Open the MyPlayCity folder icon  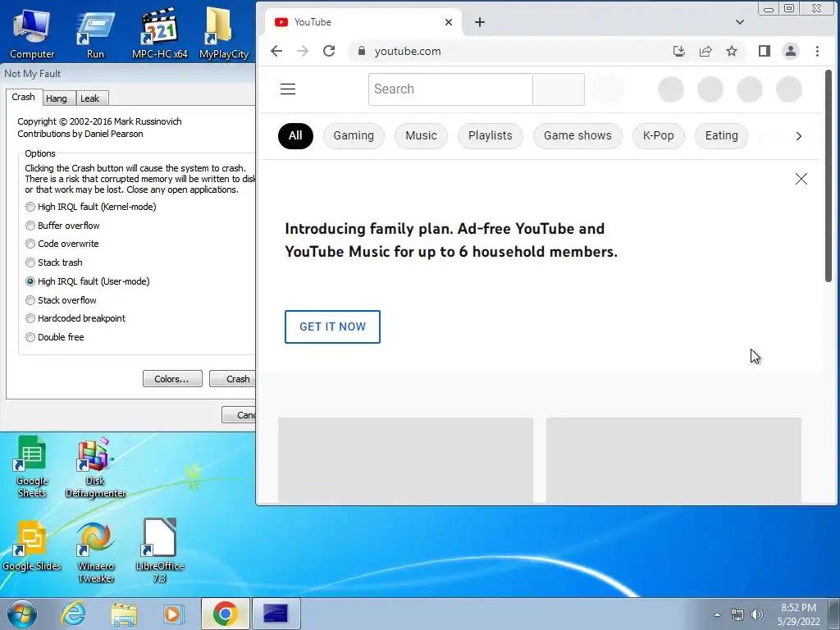pos(223,33)
